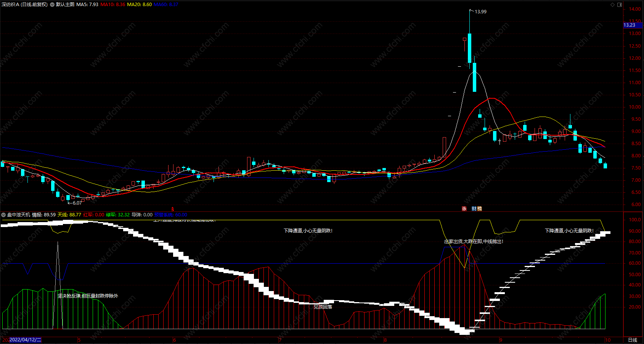Click the 2022/04/12/二 date label

click(x=25, y=340)
